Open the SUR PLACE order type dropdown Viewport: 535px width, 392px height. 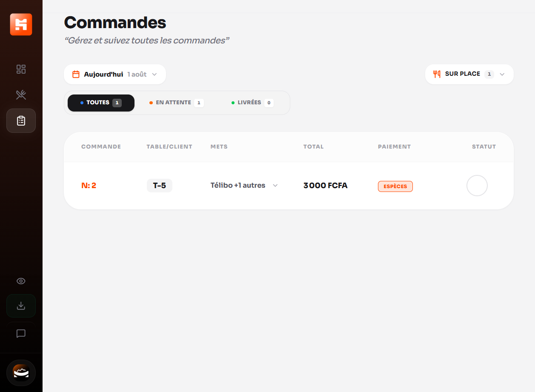click(469, 74)
